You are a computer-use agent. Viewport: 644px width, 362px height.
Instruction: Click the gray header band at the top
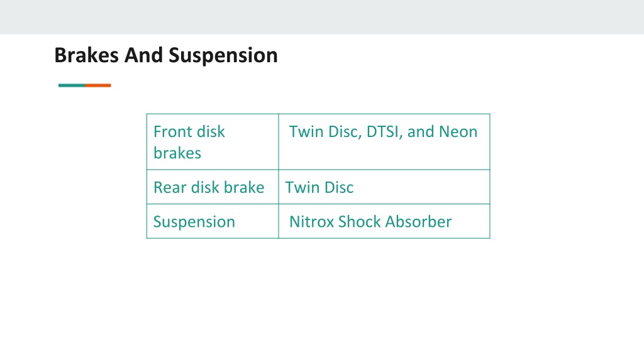pyautogui.click(x=322, y=17)
